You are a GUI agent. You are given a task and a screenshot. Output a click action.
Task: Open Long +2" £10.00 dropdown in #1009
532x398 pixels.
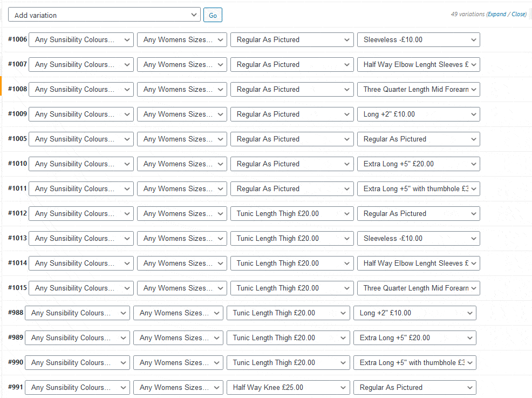click(418, 114)
